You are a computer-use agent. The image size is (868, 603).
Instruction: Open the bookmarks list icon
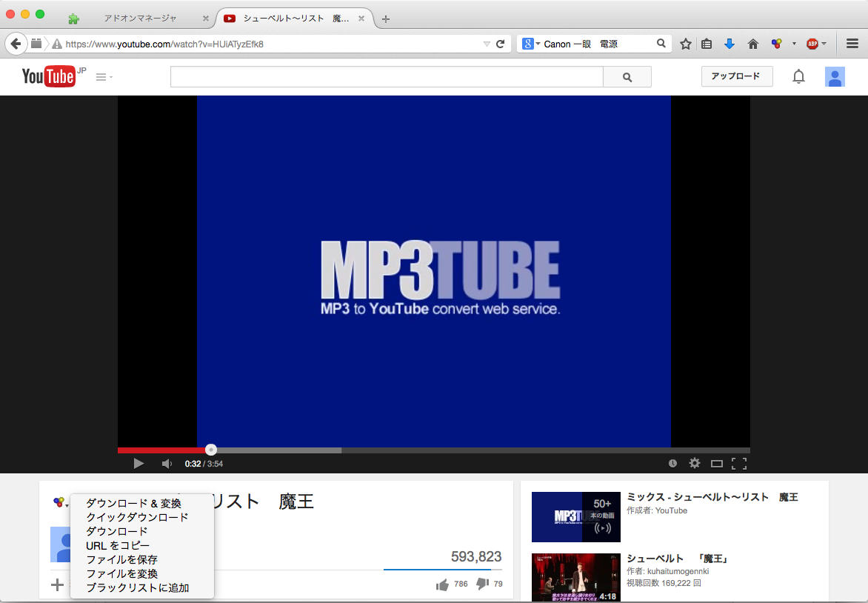pyautogui.click(x=707, y=44)
